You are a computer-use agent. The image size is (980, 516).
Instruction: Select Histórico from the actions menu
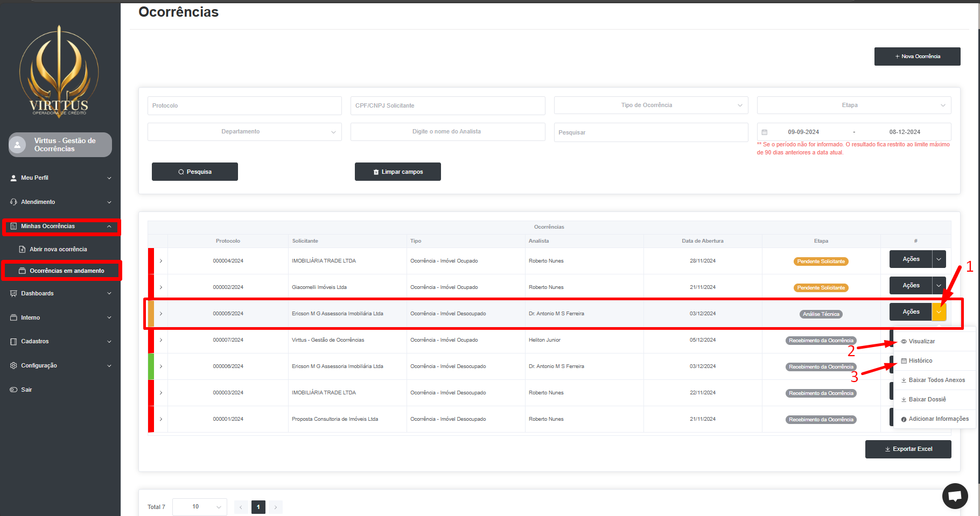[920, 361]
